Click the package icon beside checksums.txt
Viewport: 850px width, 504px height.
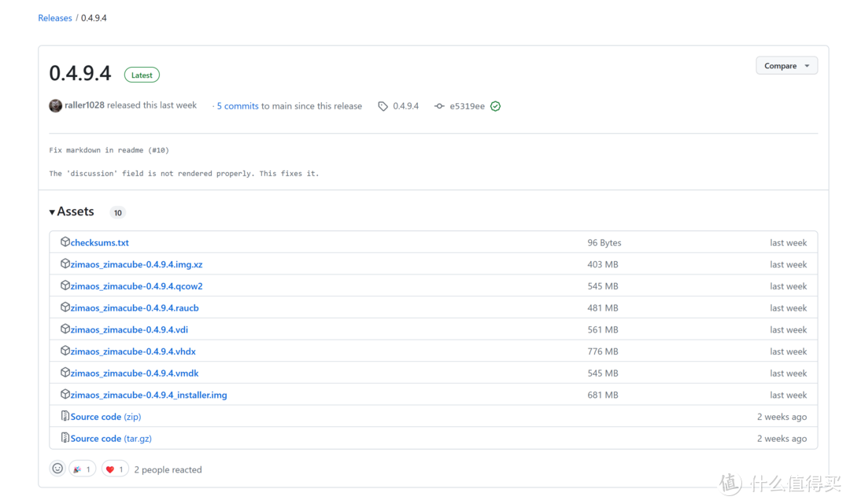pyautogui.click(x=65, y=242)
